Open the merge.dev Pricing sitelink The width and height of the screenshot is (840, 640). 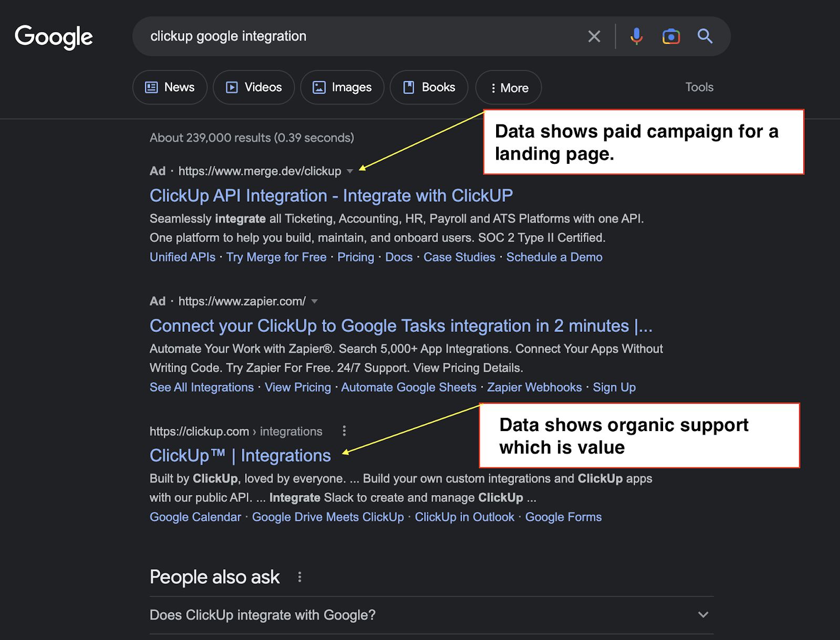pyautogui.click(x=356, y=257)
